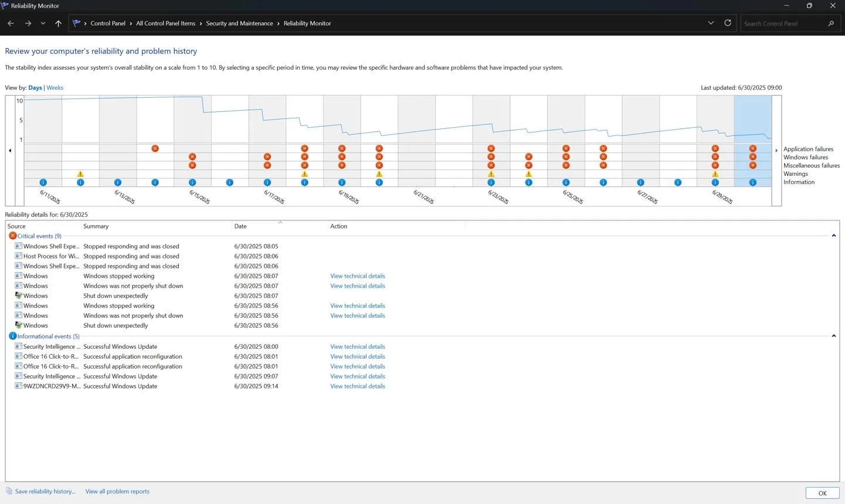Switch chart view to Days
This screenshot has height=504, width=845.
pos(35,87)
